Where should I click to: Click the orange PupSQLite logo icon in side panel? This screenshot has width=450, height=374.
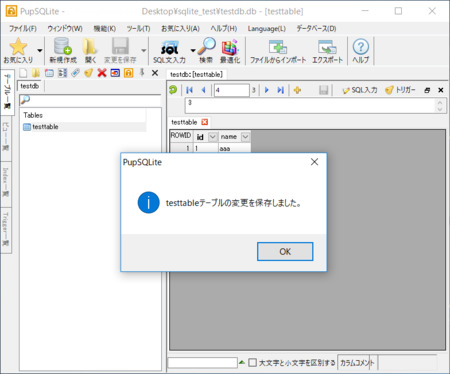(128, 73)
